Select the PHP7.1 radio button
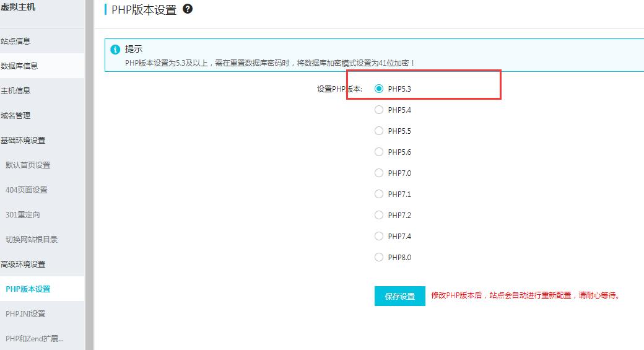The width and height of the screenshot is (644, 350). (379, 194)
